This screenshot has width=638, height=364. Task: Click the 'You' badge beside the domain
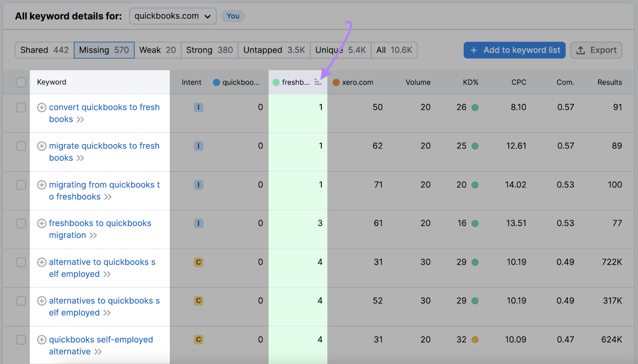pos(233,16)
